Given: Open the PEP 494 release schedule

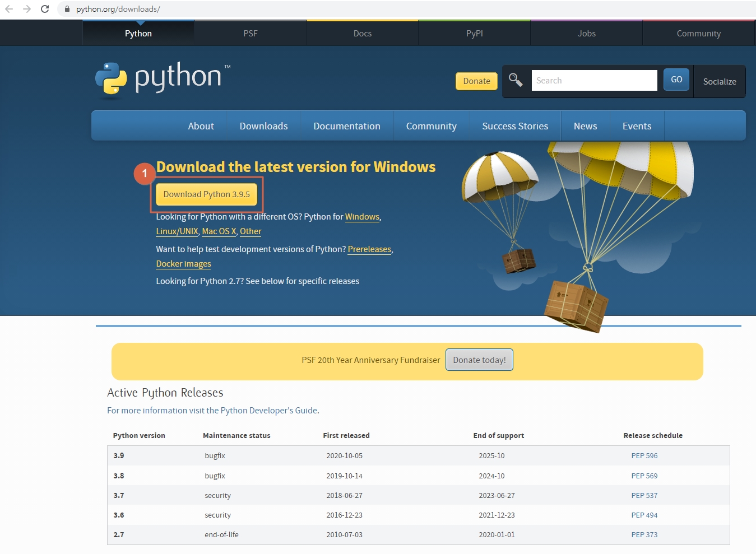Looking at the screenshot, I should pyautogui.click(x=644, y=515).
